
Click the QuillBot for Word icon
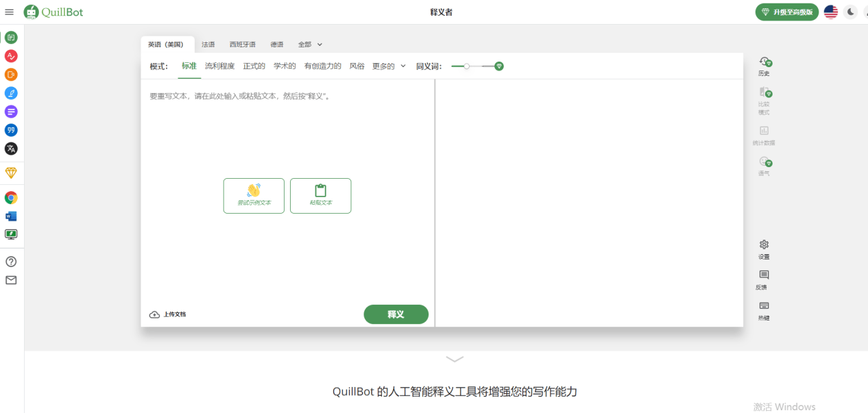coord(11,216)
